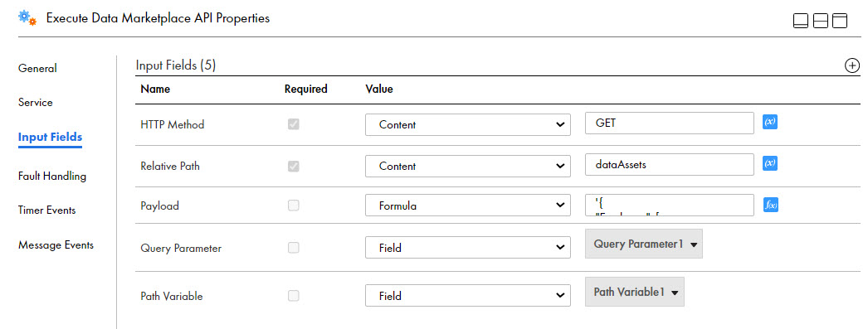Expand the Query Parameter1 field selector

tap(644, 244)
